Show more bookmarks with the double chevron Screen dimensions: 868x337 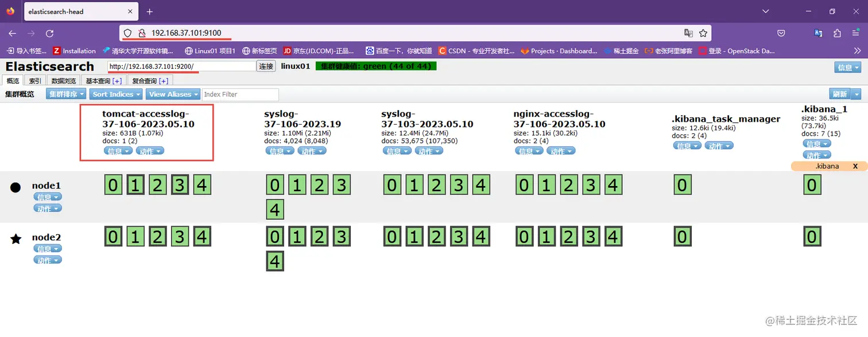(858, 51)
